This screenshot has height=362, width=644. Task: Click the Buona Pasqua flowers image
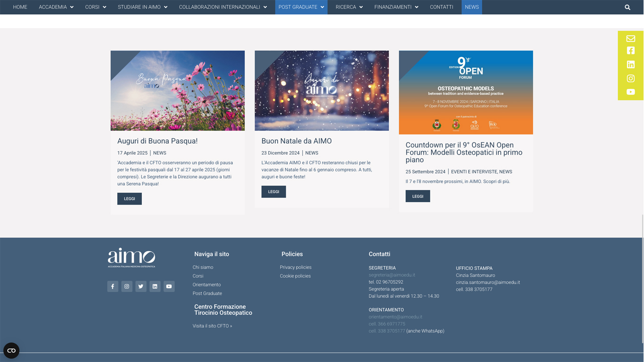178,90
